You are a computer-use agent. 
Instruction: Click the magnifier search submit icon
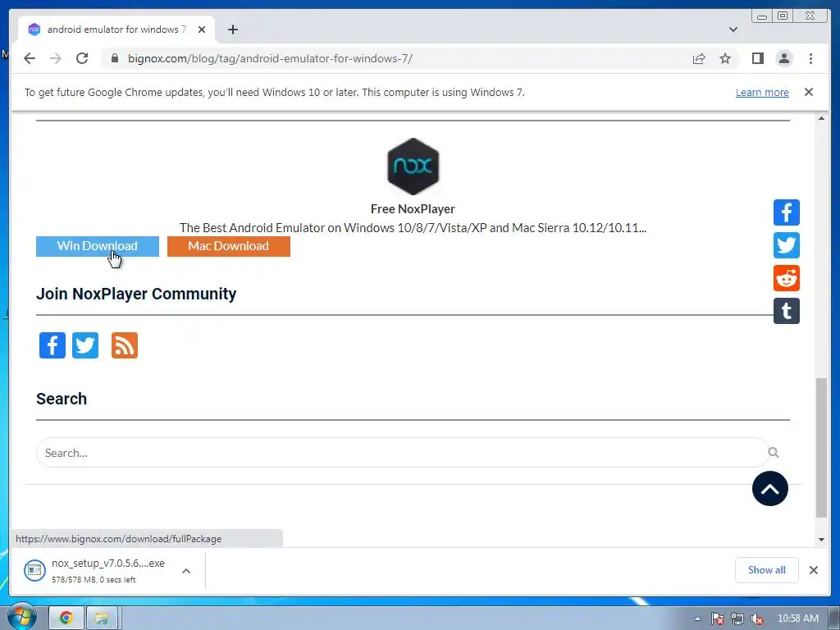point(773,453)
